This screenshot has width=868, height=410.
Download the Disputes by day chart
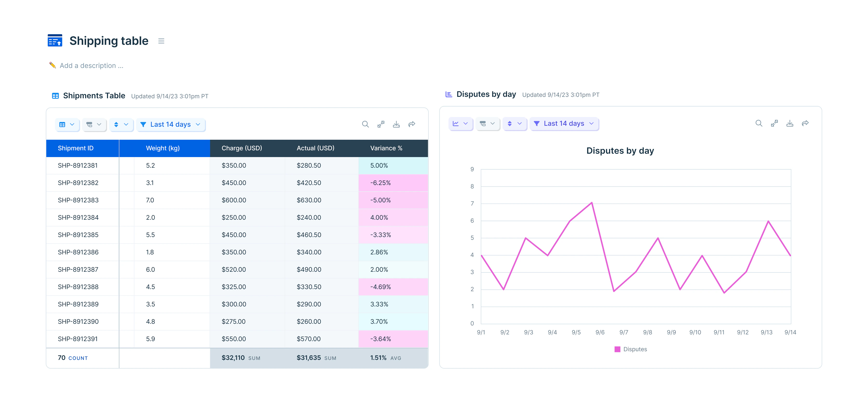[790, 123]
